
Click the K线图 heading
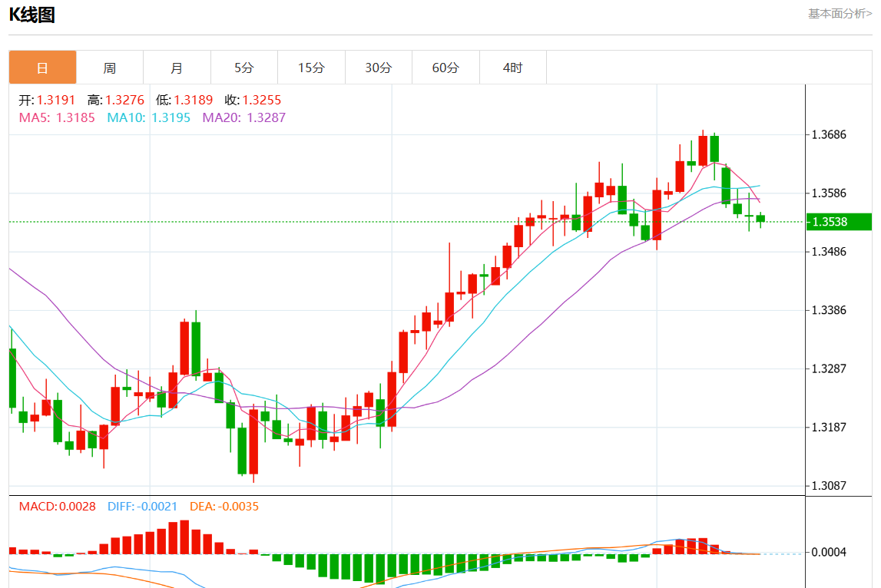[x=32, y=15]
